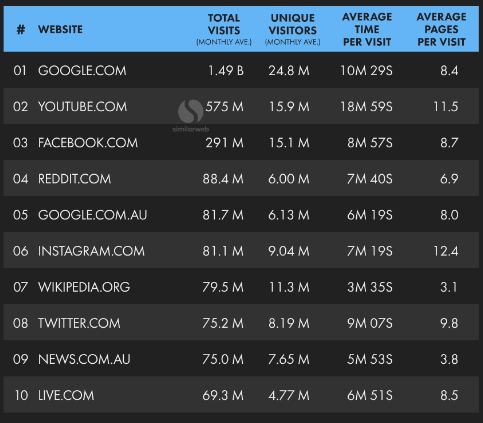Click Instagram's 12.4 pages per visit
Viewport: 483px width, 423px height.
(x=446, y=251)
